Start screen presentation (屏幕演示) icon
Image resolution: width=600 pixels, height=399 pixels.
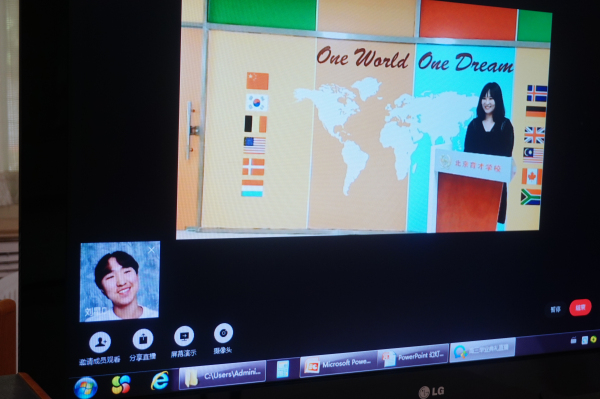184,336
